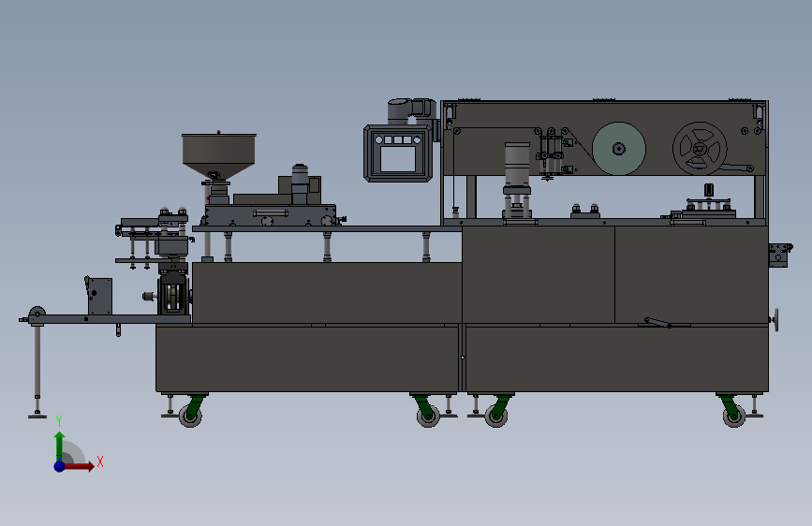This screenshot has height=526, width=812.
Task: Select the roller at the left table end
Action: click(x=37, y=314)
